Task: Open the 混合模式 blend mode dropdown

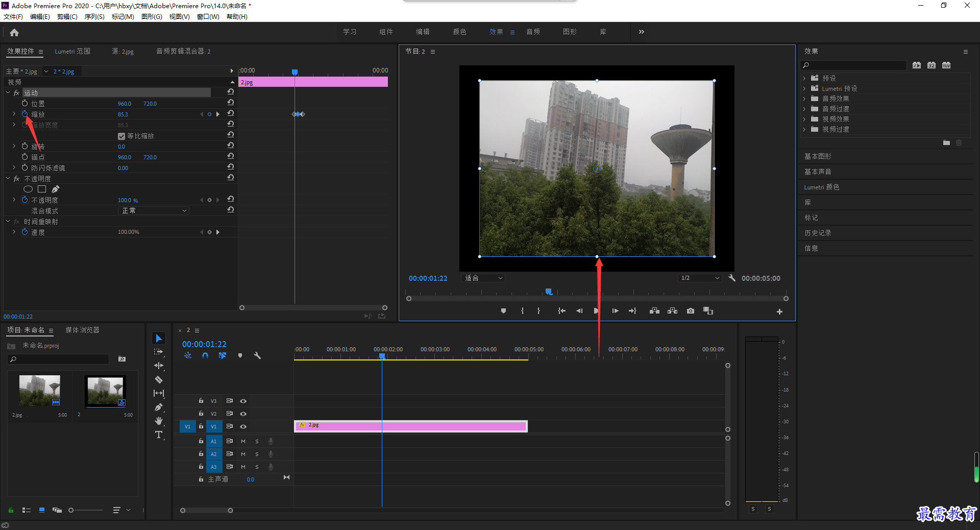Action: coord(154,210)
